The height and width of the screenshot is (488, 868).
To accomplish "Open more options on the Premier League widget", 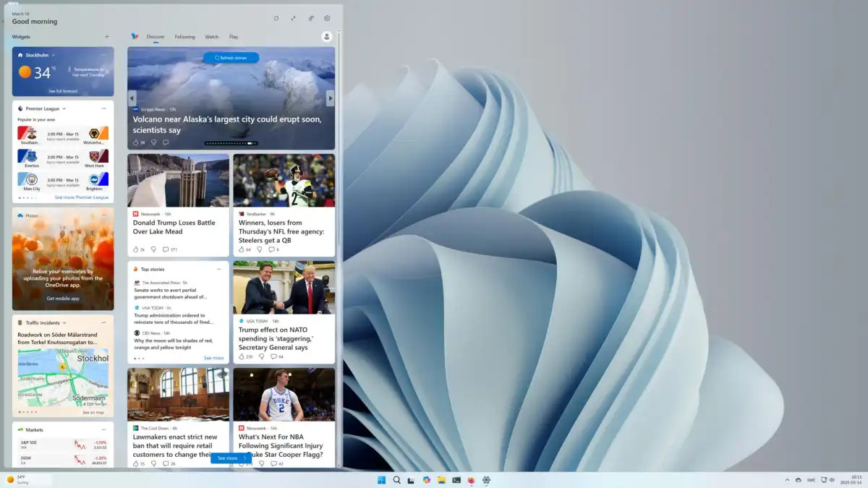I will [103, 107].
